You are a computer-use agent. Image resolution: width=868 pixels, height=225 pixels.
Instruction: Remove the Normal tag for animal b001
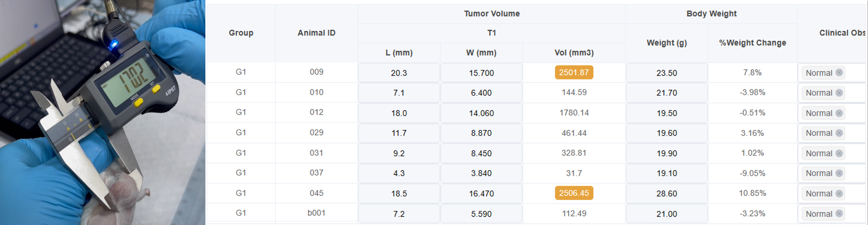839,213
